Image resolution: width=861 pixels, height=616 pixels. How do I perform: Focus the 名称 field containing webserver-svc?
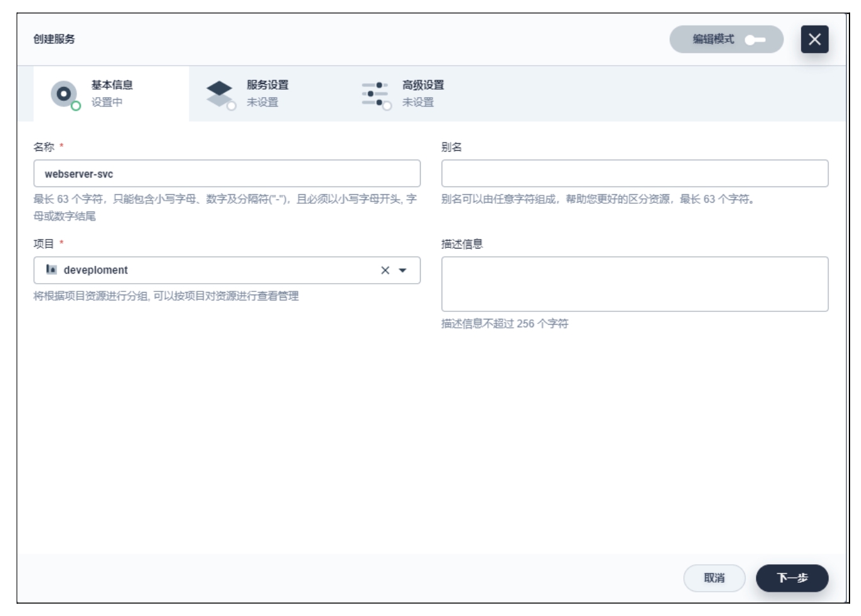click(227, 174)
